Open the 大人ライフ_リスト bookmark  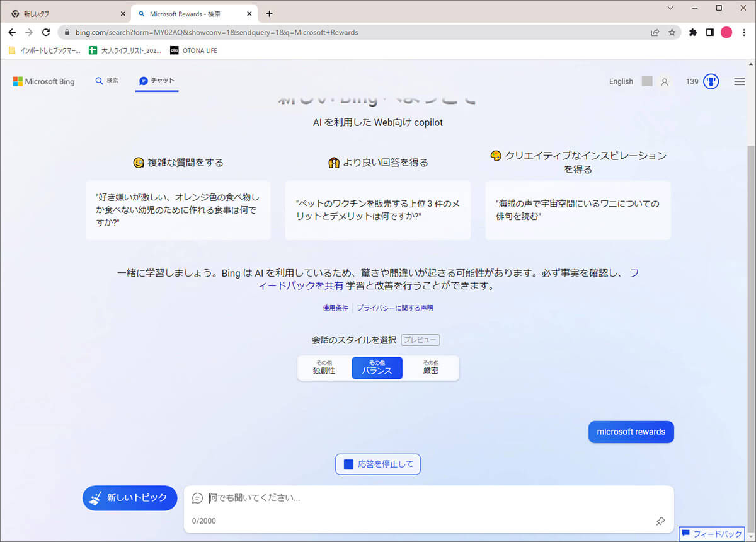[125, 50]
